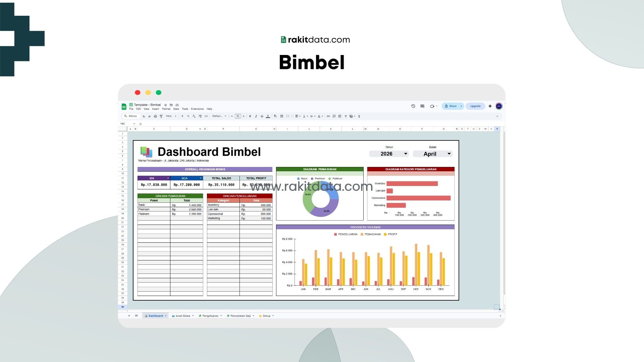The width and height of the screenshot is (644, 362).
Task: Switch to Pengeluaran sheet tab
Action: tap(210, 316)
